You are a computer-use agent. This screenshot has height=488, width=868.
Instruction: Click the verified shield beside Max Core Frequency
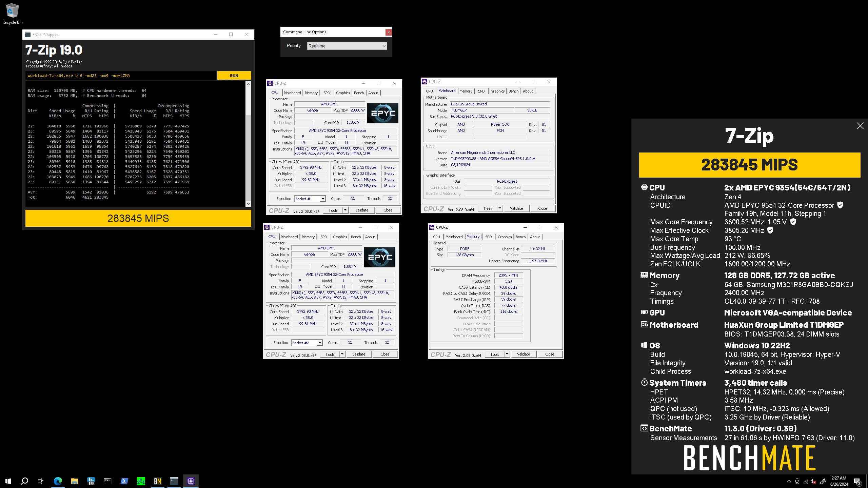[x=793, y=222]
